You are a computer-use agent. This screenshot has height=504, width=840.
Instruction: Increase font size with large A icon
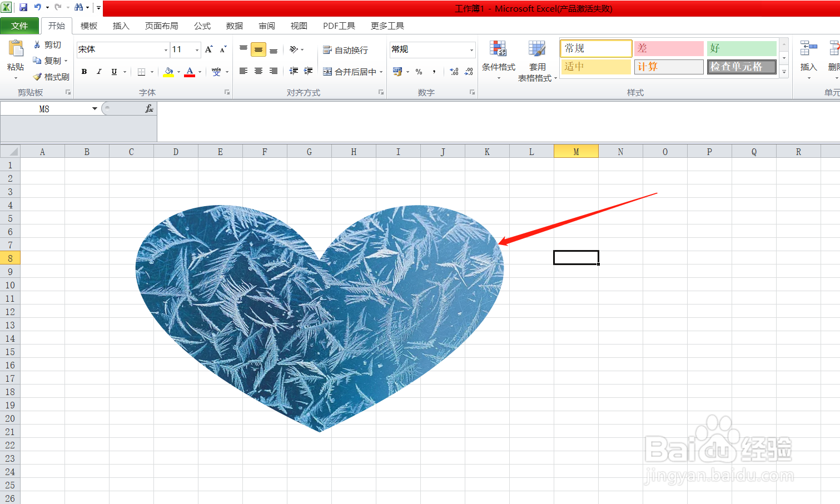click(208, 49)
